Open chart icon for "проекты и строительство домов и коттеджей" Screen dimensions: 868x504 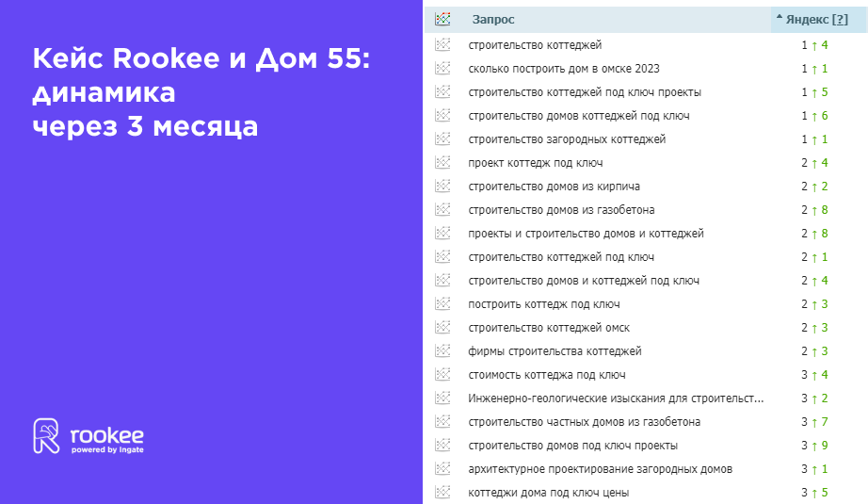(442, 234)
